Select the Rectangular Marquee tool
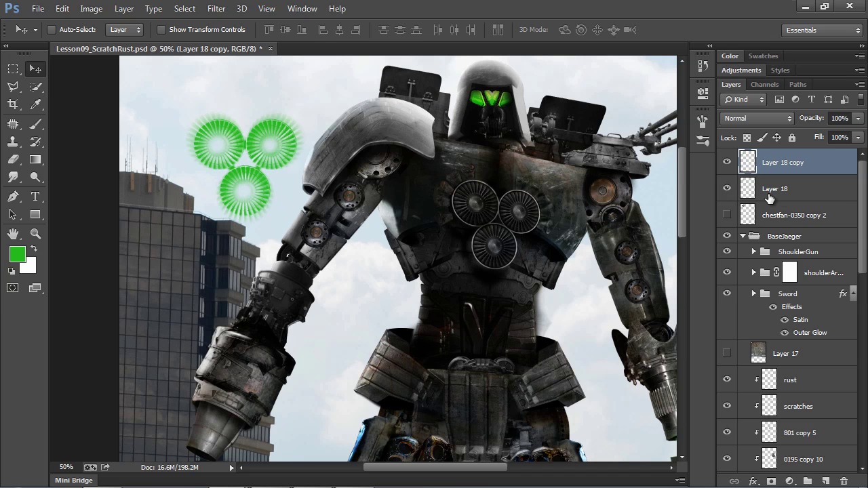The image size is (868, 488). pyautogui.click(x=13, y=68)
